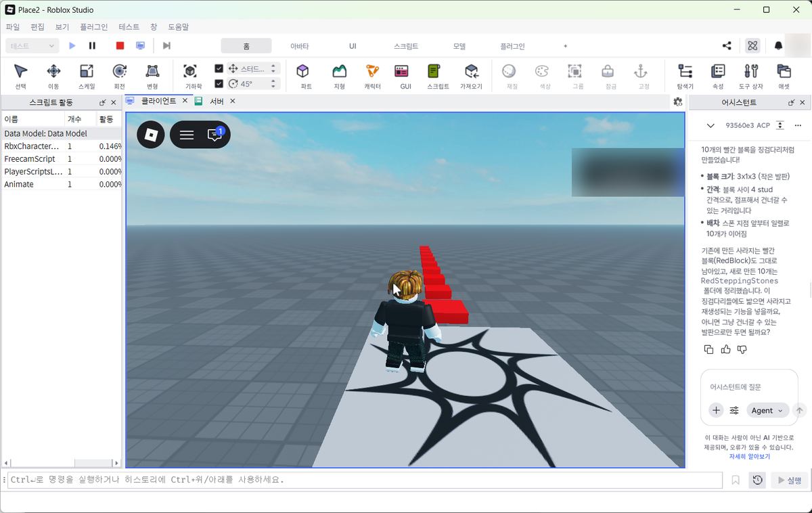Open the 가져오기 (Import) tool
This screenshot has height=513, width=812.
(471, 76)
